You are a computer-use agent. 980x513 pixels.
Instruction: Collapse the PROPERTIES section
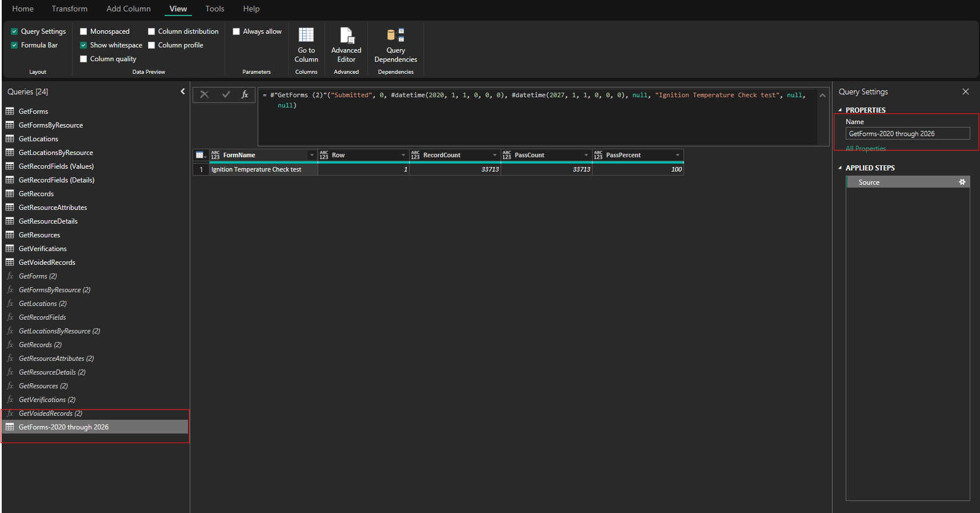(x=840, y=110)
